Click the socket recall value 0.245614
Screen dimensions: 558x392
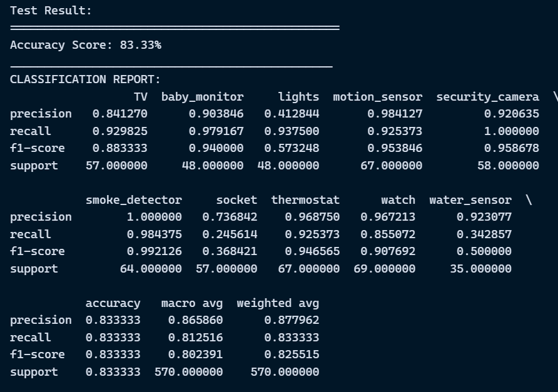click(x=230, y=234)
